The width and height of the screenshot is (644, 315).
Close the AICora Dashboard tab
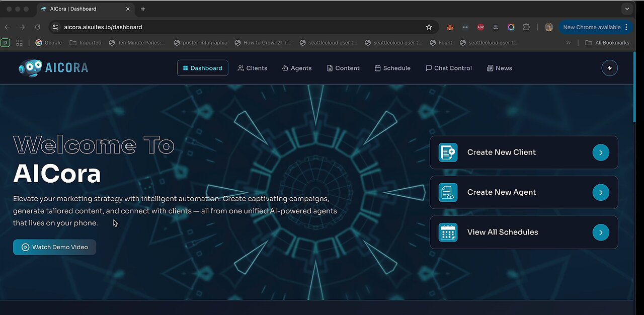128,9
